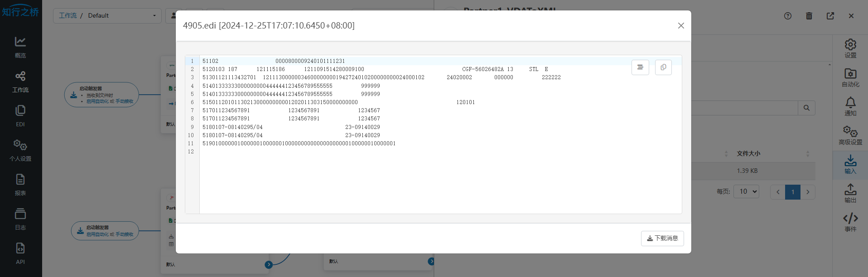
Task: Open the 日志 logs sidebar item
Action: pyautogui.click(x=20, y=219)
